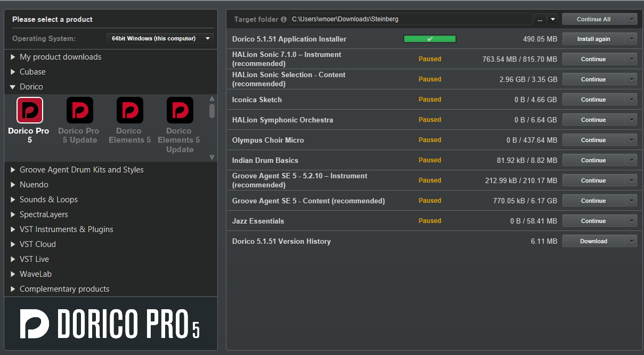Open dropdown for Indian Drum Basics row
644x355 pixels.
[631, 160]
